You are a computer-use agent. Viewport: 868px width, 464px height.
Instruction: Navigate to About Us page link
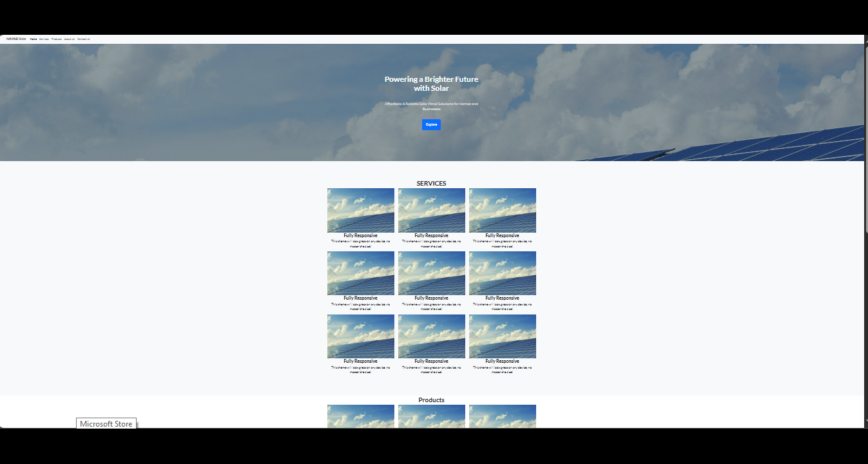click(x=70, y=39)
